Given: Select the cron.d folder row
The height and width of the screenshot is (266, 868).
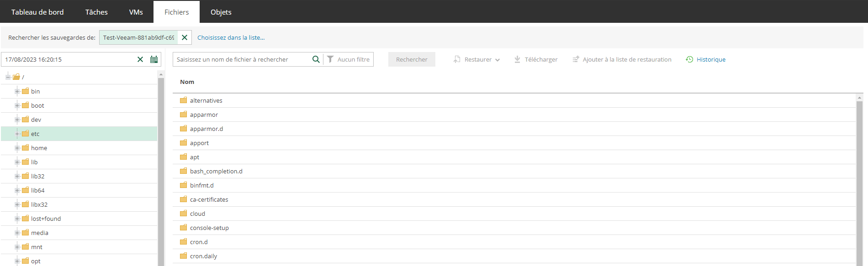Looking at the screenshot, I should 514,242.
